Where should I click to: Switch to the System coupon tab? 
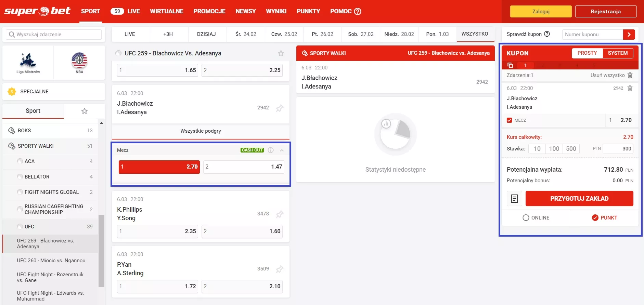[618, 53]
